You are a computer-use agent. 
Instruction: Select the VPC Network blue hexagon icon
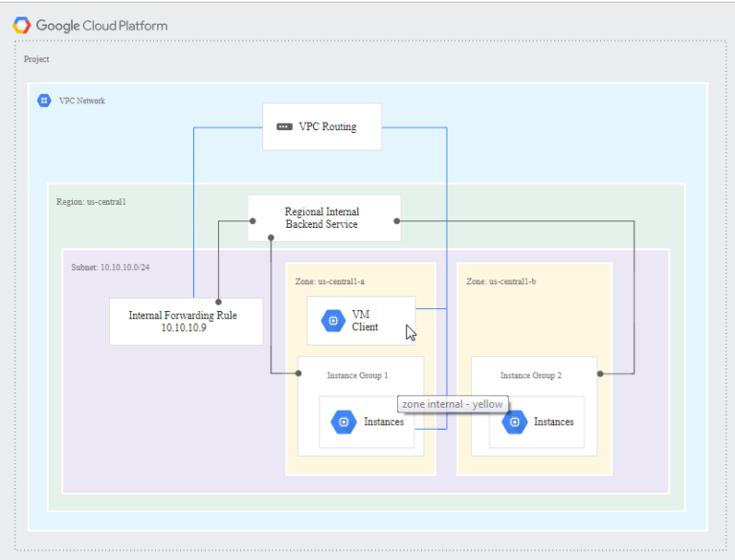(x=44, y=101)
